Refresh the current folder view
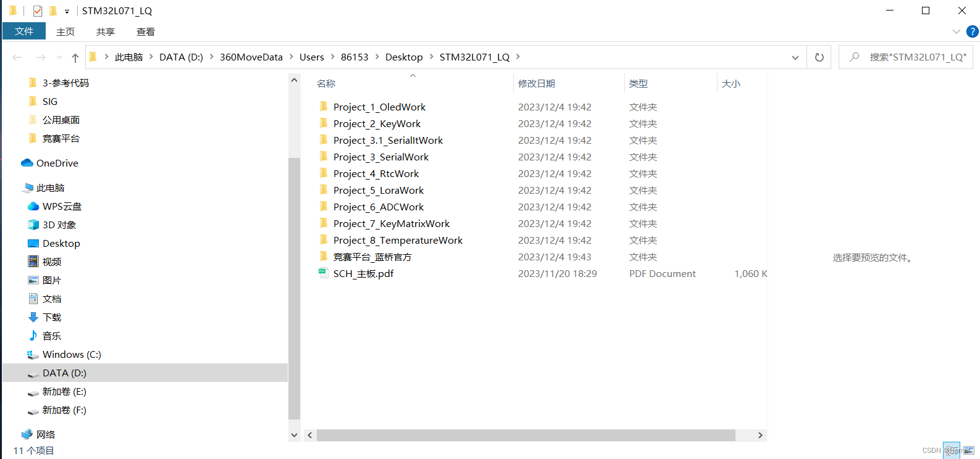Image resolution: width=980 pixels, height=459 pixels. (x=819, y=57)
